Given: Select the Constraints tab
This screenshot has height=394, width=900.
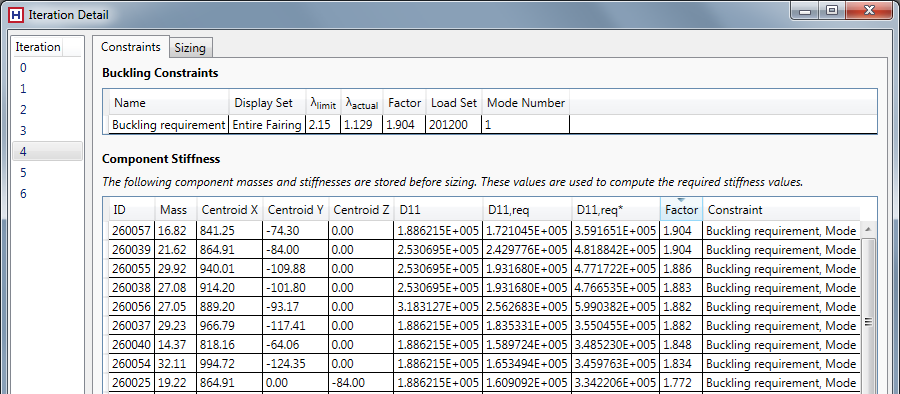Looking at the screenshot, I should tap(131, 47).
